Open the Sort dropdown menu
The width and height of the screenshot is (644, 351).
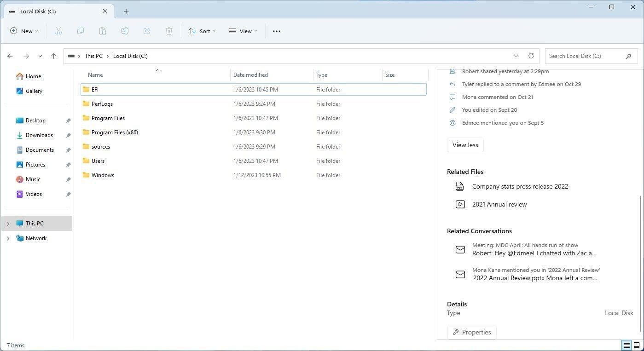tap(202, 31)
